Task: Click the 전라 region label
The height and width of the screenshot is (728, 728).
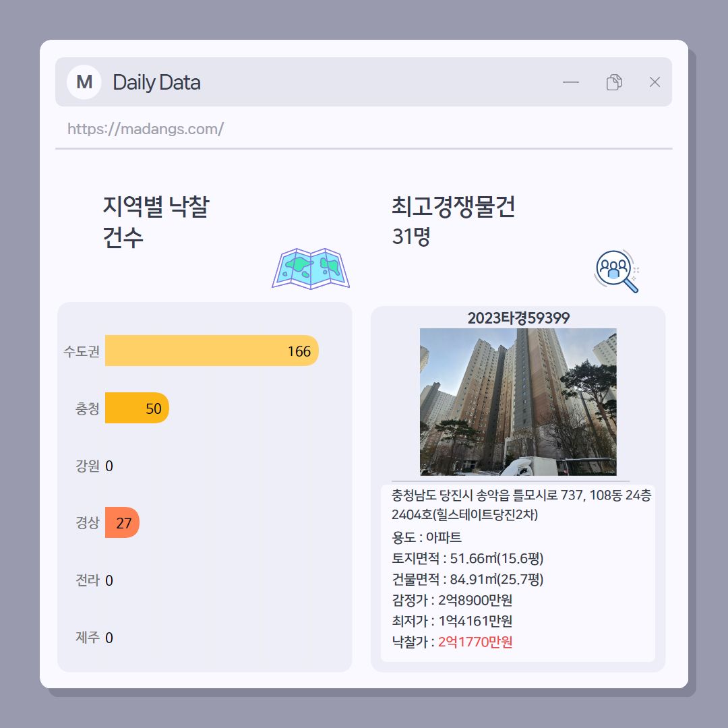Action: click(87, 580)
